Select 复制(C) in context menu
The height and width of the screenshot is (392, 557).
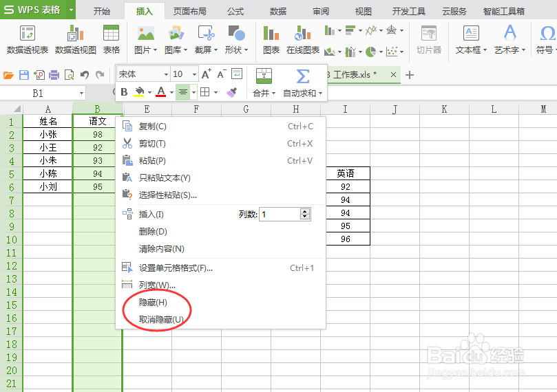[220, 127]
